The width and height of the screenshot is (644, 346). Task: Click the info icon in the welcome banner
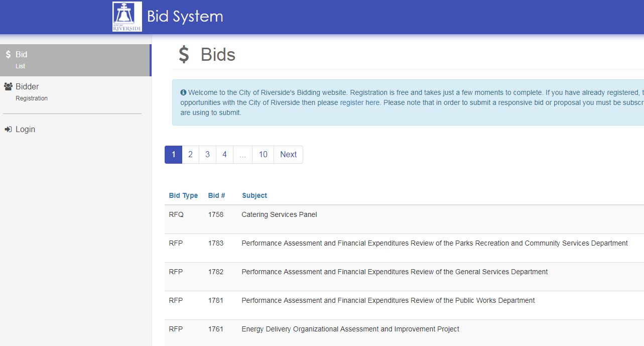coord(183,92)
